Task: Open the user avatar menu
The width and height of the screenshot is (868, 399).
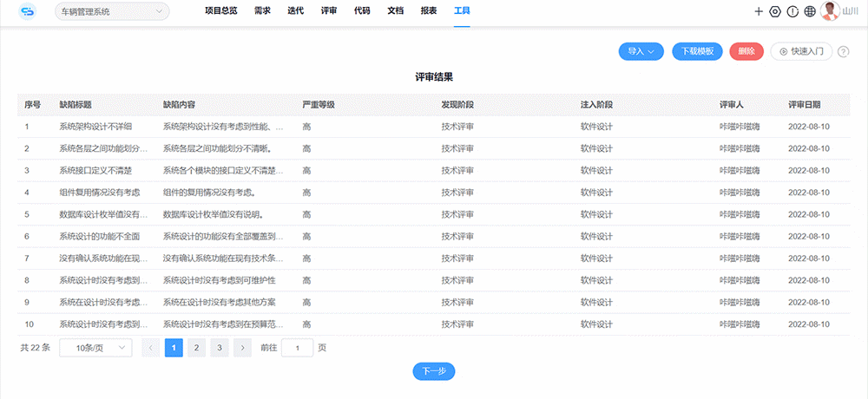Action: coord(830,11)
